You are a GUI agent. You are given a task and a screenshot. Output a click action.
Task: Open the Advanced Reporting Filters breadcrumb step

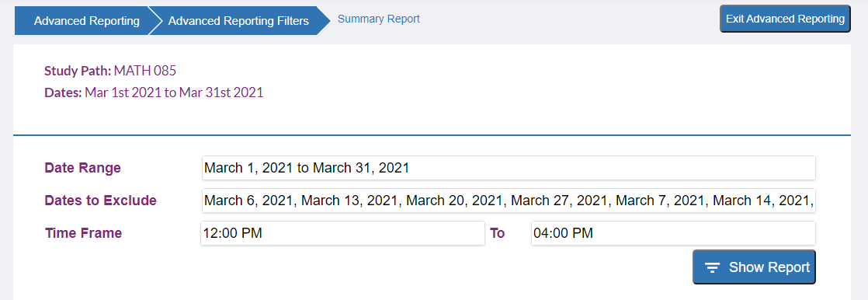pyautogui.click(x=238, y=21)
